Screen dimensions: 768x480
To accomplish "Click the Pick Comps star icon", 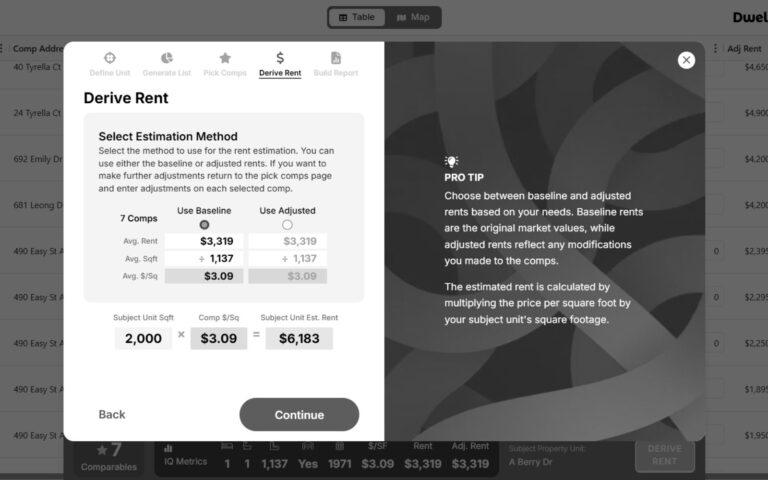I will tap(225, 58).
